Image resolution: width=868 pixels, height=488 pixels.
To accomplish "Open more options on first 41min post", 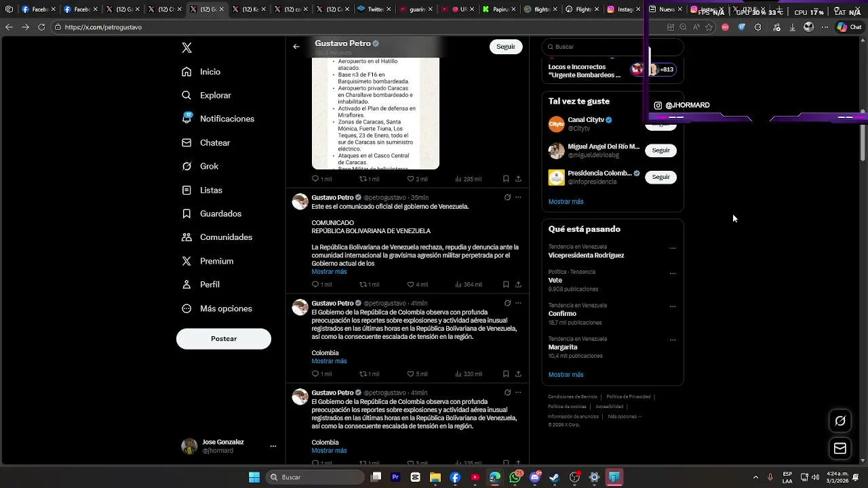I will click(518, 304).
